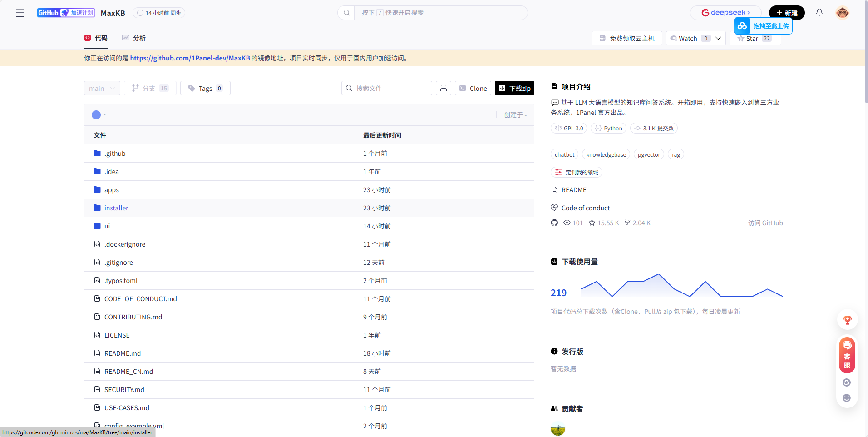Open the apps folder
The image size is (868, 437).
click(x=112, y=190)
